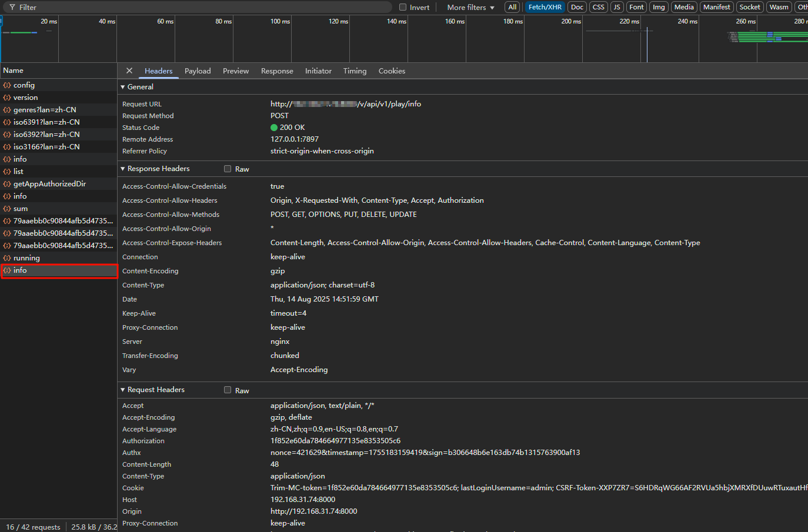Select the Fetch/XHR filter button
Screen dimensions: 808x532
(x=545, y=7)
